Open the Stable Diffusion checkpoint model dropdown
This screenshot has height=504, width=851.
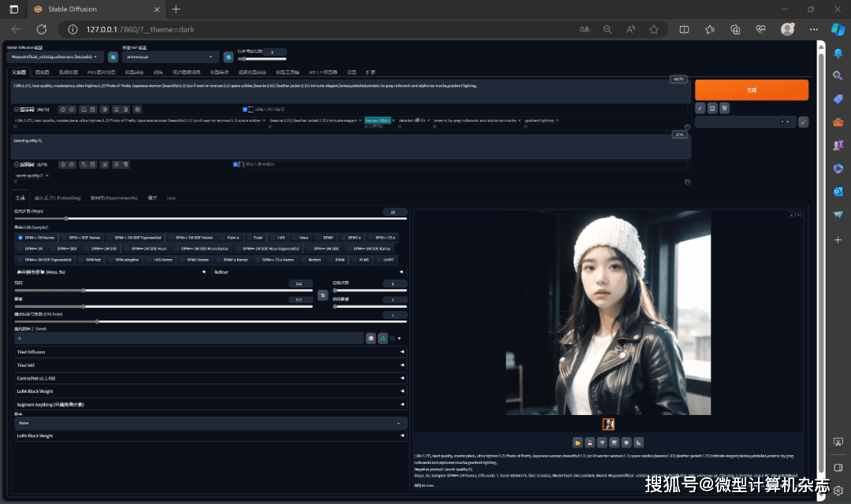click(54, 57)
